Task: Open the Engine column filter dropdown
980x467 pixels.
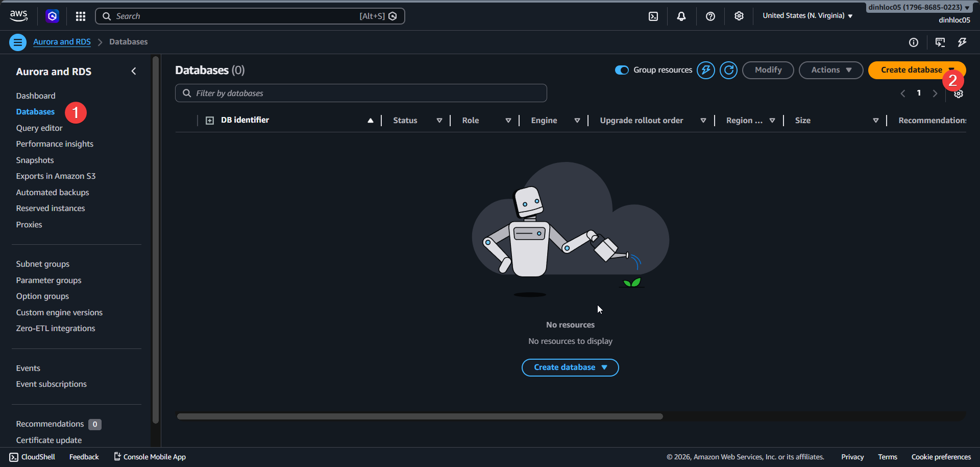Action: [x=577, y=121]
